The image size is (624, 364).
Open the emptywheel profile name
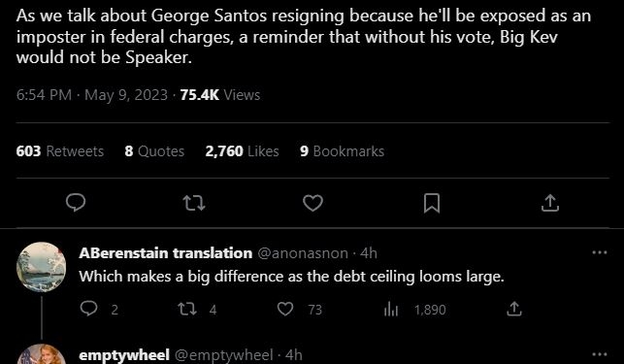(x=124, y=355)
